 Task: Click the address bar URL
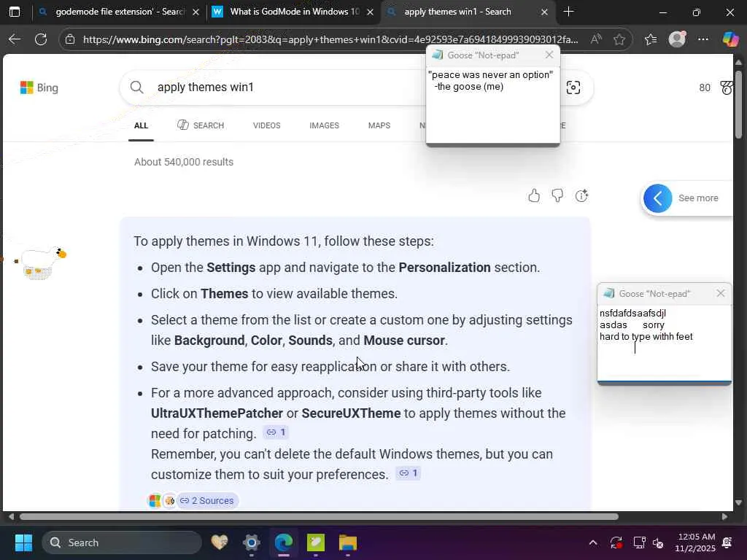(x=330, y=39)
